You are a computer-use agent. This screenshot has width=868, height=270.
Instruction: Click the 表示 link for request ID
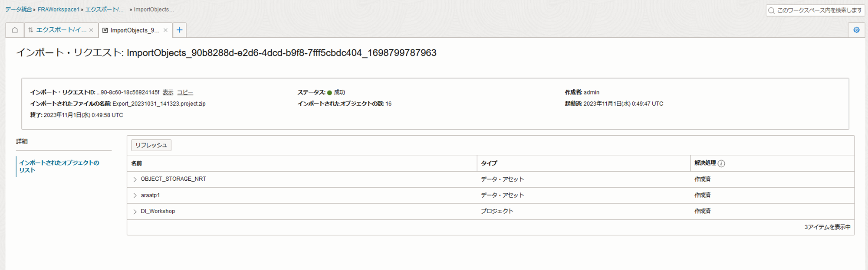[168, 92]
